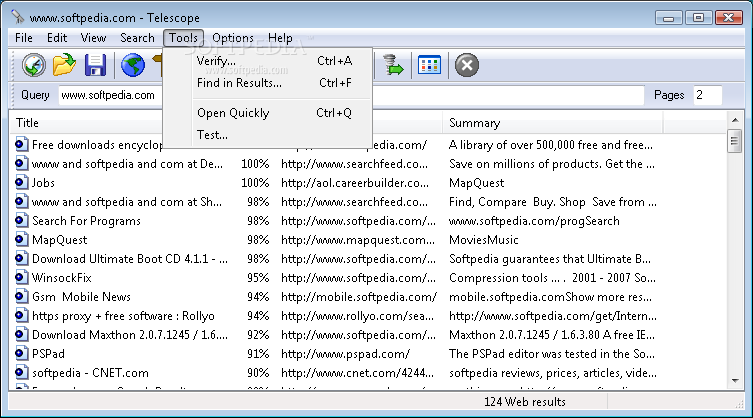Viewport: 753px width, 418px height.
Task: Click the new search clock-globe toolbar icon
Action: [34, 65]
